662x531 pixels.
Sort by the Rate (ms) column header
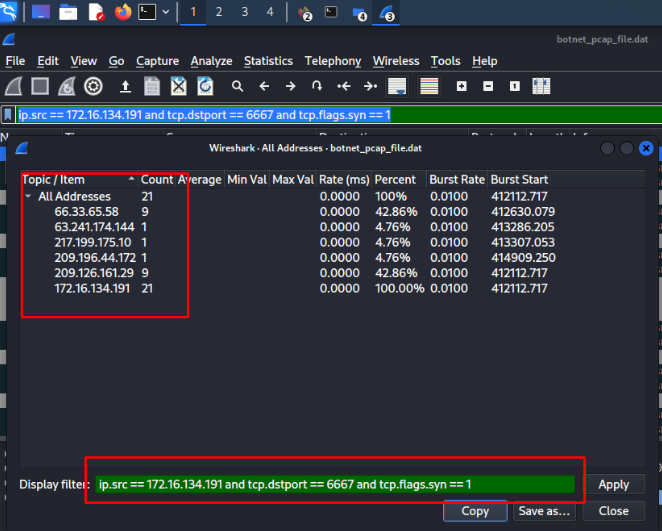coord(344,179)
